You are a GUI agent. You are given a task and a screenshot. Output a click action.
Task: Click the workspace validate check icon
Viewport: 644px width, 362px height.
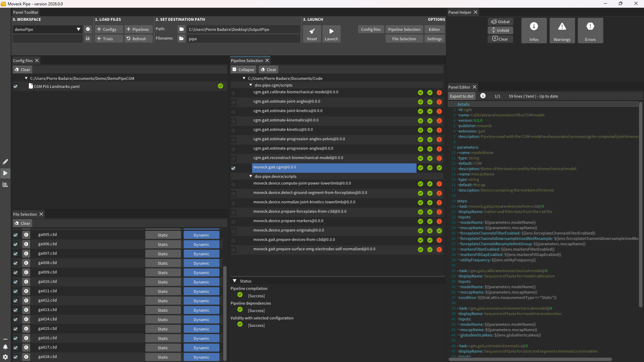pos(88,29)
